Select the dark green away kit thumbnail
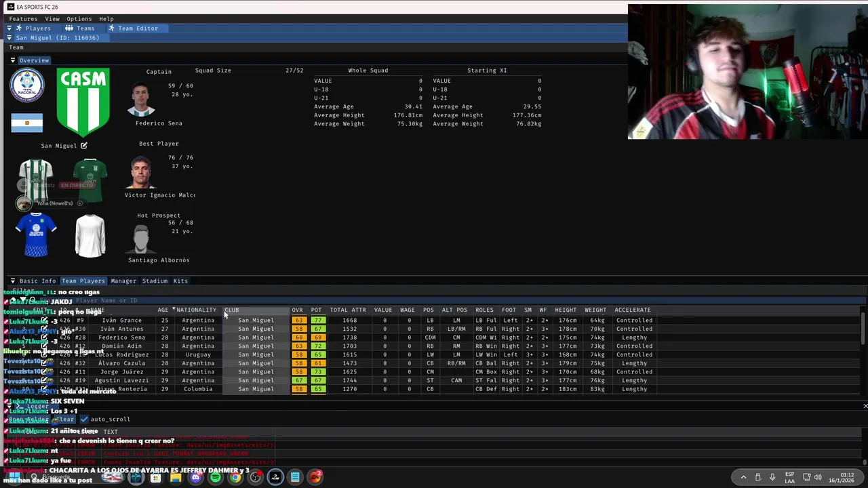Image resolution: width=868 pixels, height=488 pixels. [x=90, y=180]
